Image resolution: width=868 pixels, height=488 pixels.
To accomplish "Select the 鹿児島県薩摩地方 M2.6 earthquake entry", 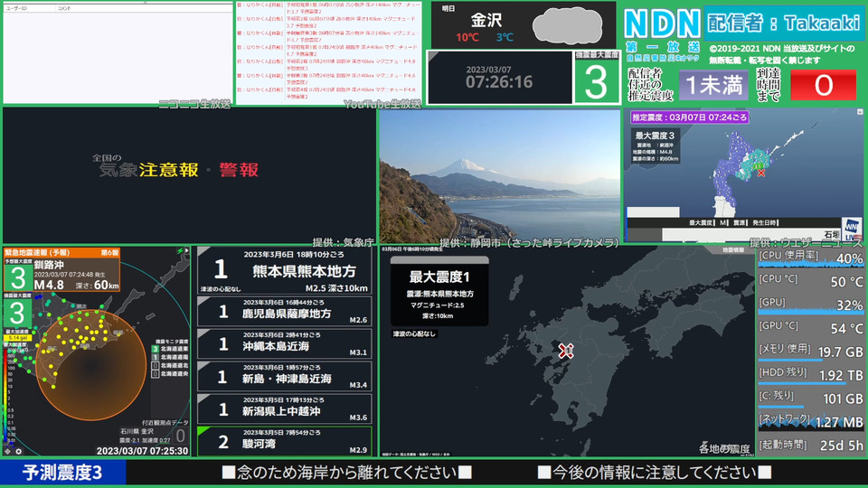I will click(285, 312).
